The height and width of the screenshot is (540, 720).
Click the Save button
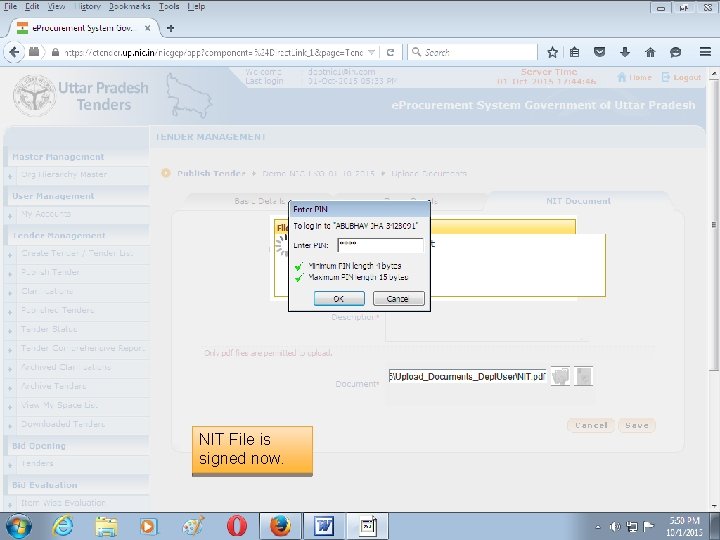[x=636, y=425]
